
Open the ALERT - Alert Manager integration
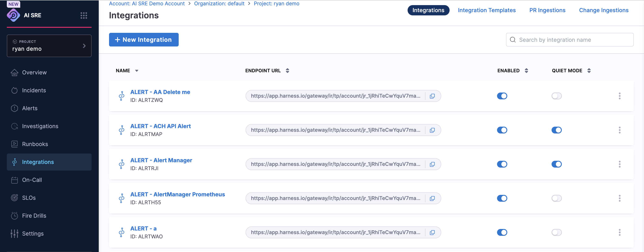(161, 160)
